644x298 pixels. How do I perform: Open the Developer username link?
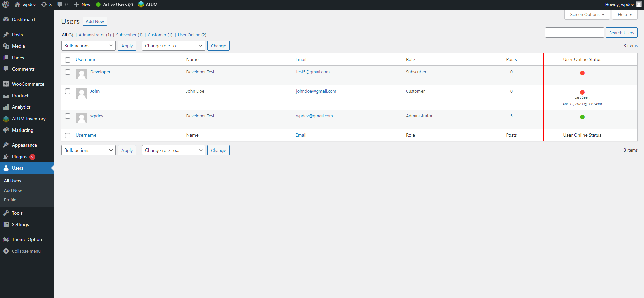click(x=100, y=72)
